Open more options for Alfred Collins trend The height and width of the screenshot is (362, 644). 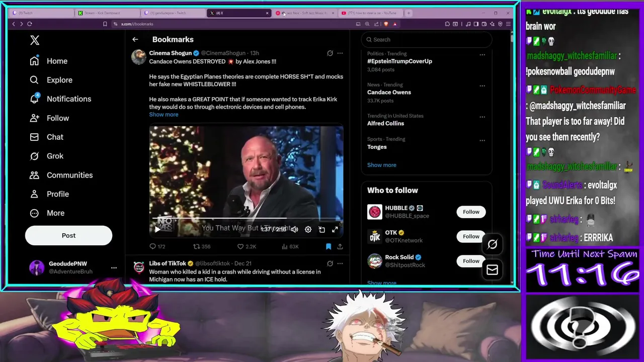(482, 117)
